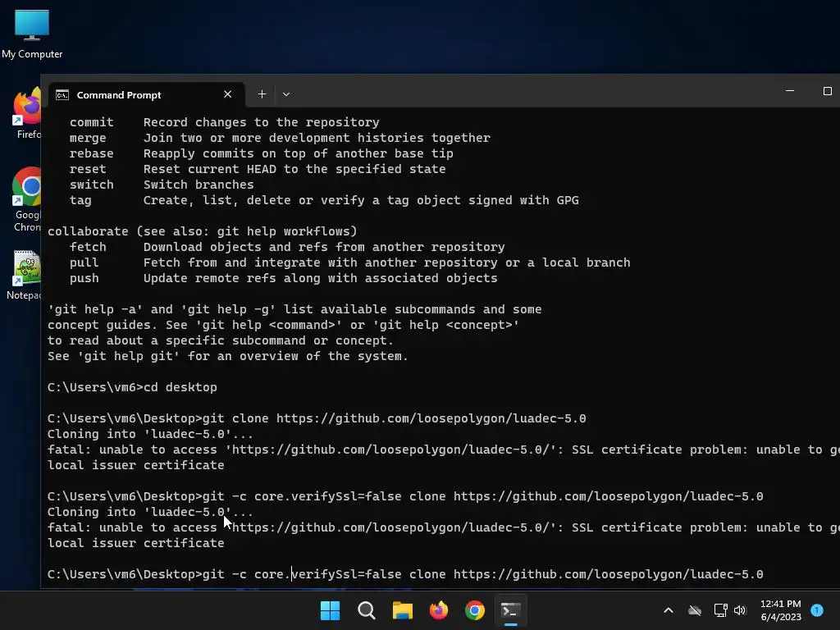Open a new terminal tab
Viewport: 840px width, 630px height.
point(262,94)
